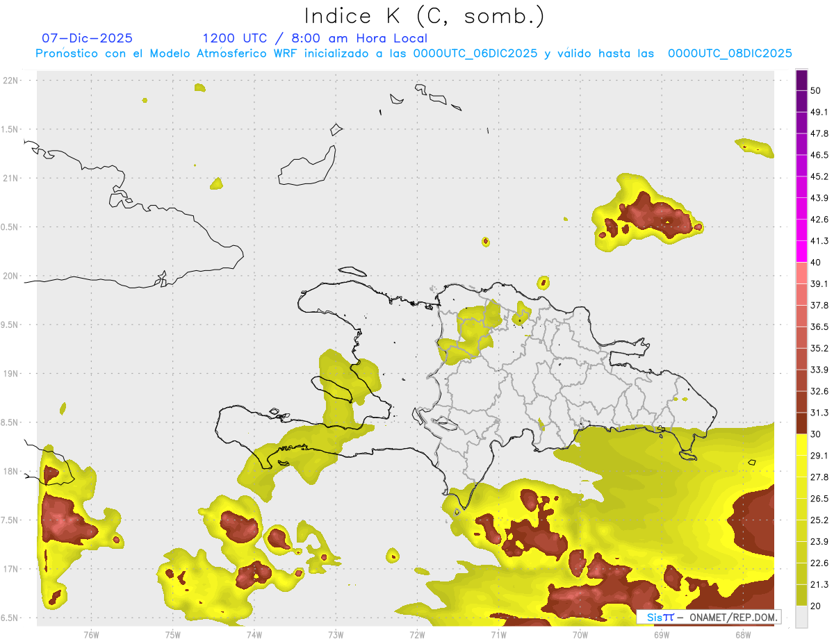Click the longitude axis label "68W"
Image resolution: width=834 pixels, height=644 pixels.
coord(742,634)
